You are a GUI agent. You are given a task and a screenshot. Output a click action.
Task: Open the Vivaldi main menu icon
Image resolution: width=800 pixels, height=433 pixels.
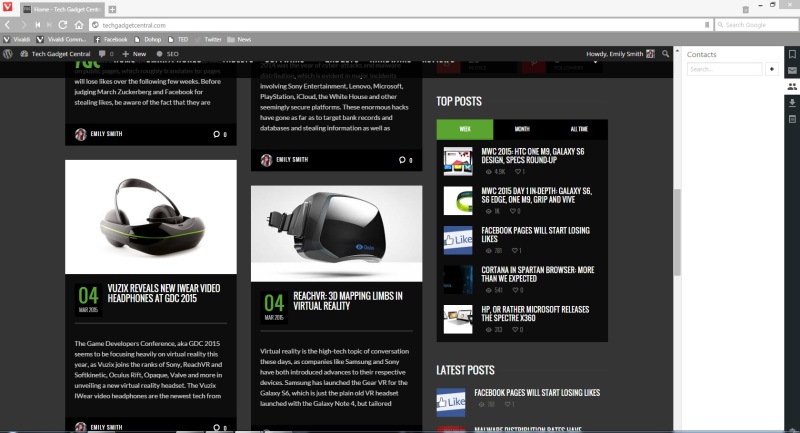[x=8, y=8]
